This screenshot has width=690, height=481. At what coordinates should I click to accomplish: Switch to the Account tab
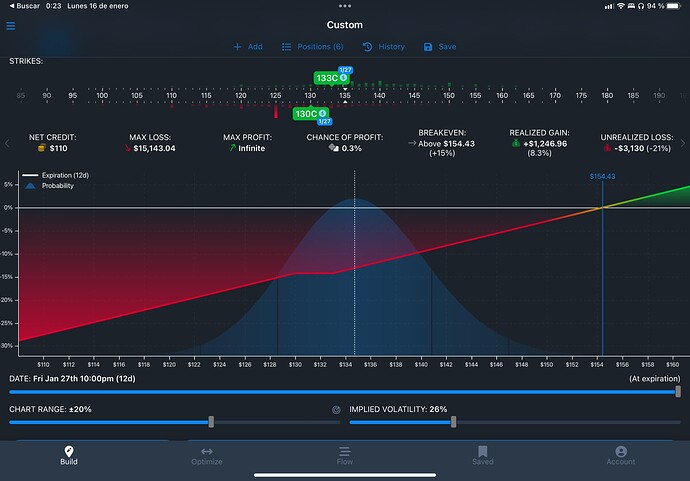[621, 455]
